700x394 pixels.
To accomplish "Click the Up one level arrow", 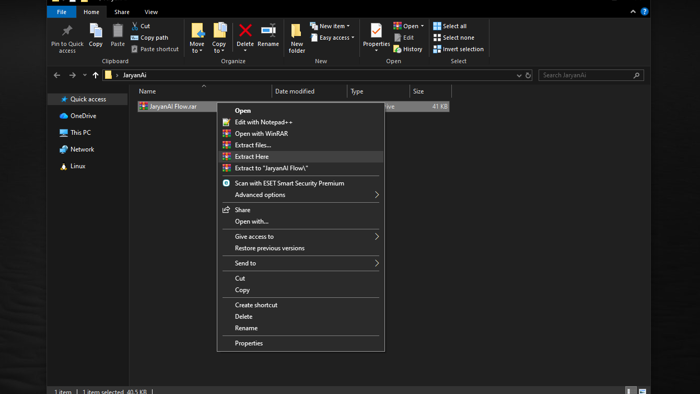I will pos(95,75).
